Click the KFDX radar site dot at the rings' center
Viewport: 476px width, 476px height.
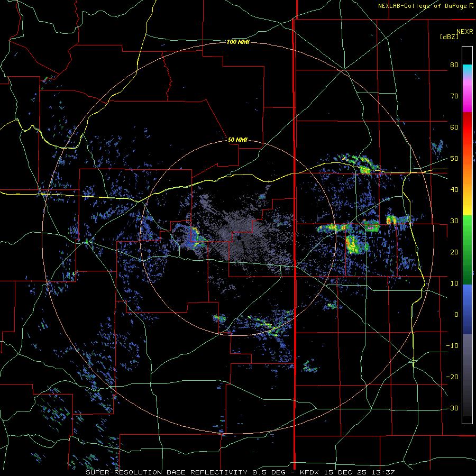click(x=239, y=239)
